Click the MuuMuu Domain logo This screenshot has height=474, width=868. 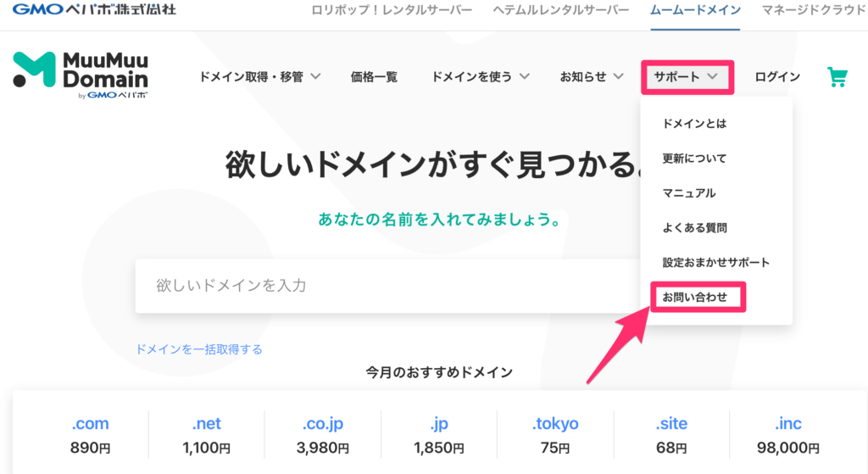(81, 75)
